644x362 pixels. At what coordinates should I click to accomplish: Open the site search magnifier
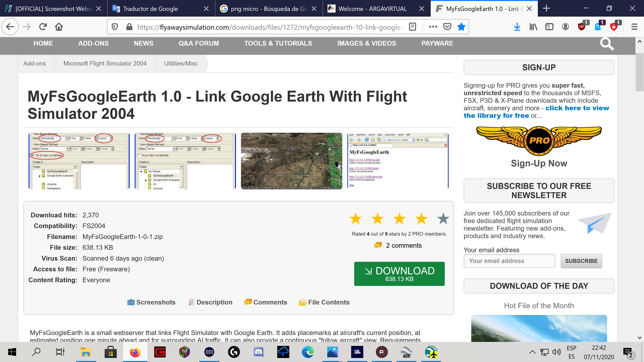[606, 44]
